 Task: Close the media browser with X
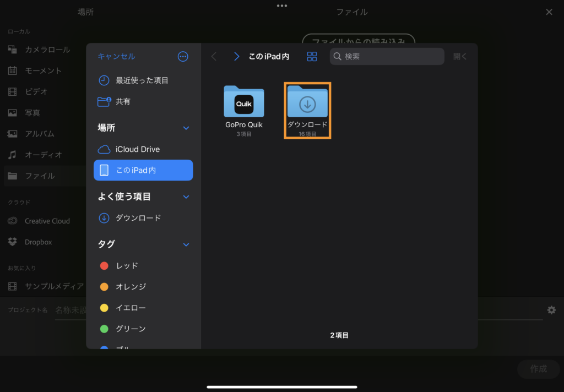pos(549,12)
